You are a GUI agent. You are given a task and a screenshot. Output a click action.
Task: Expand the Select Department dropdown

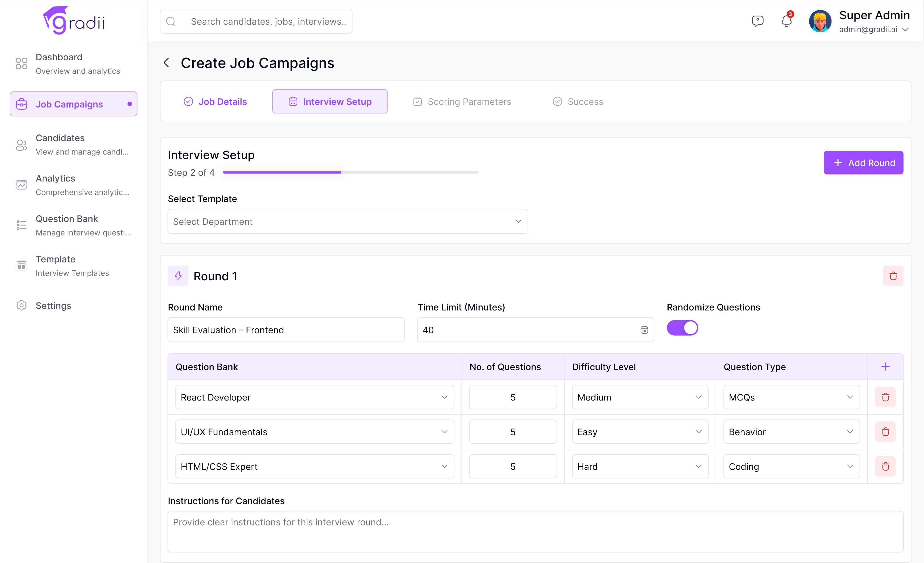pyautogui.click(x=348, y=222)
